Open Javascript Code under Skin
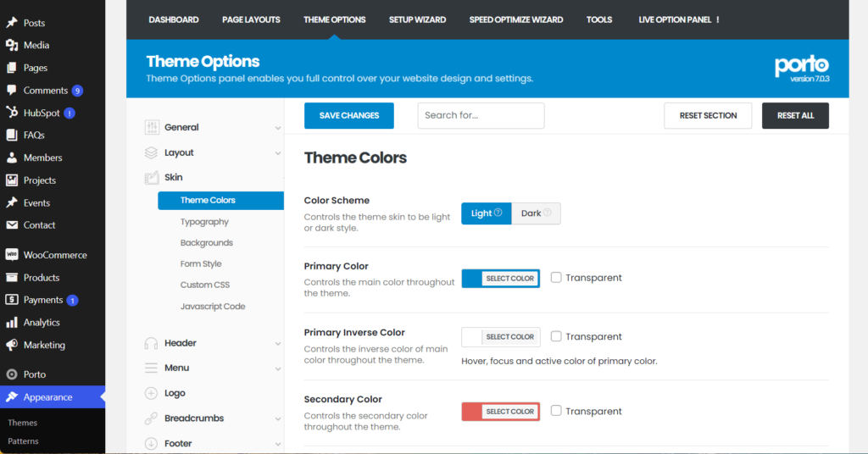Image resolution: width=868 pixels, height=454 pixels. click(213, 307)
